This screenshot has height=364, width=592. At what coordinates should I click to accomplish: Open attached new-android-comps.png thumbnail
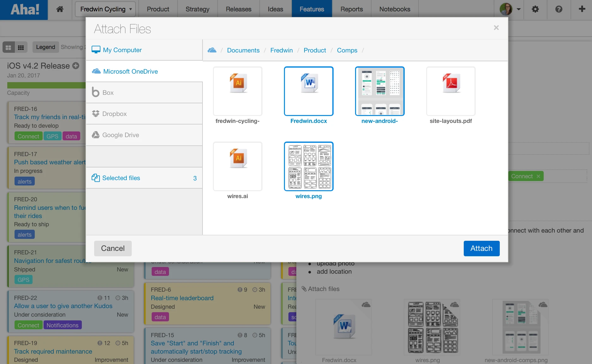click(521, 327)
